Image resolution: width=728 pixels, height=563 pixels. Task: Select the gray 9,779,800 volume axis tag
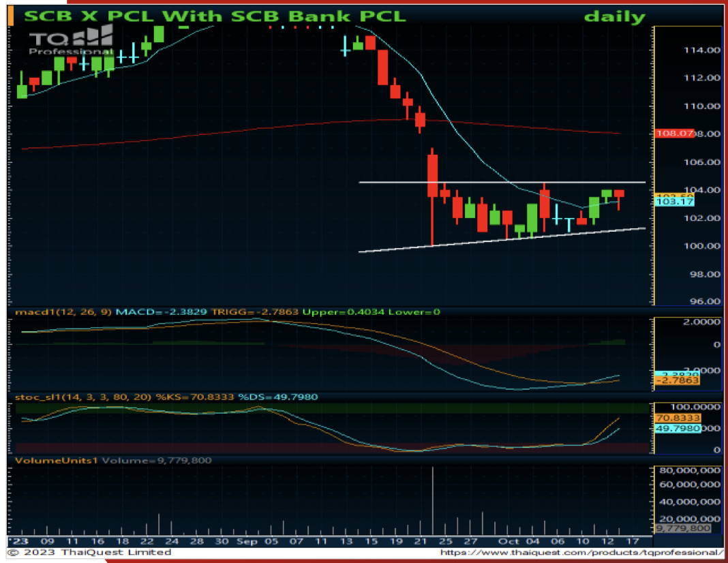[682, 528]
